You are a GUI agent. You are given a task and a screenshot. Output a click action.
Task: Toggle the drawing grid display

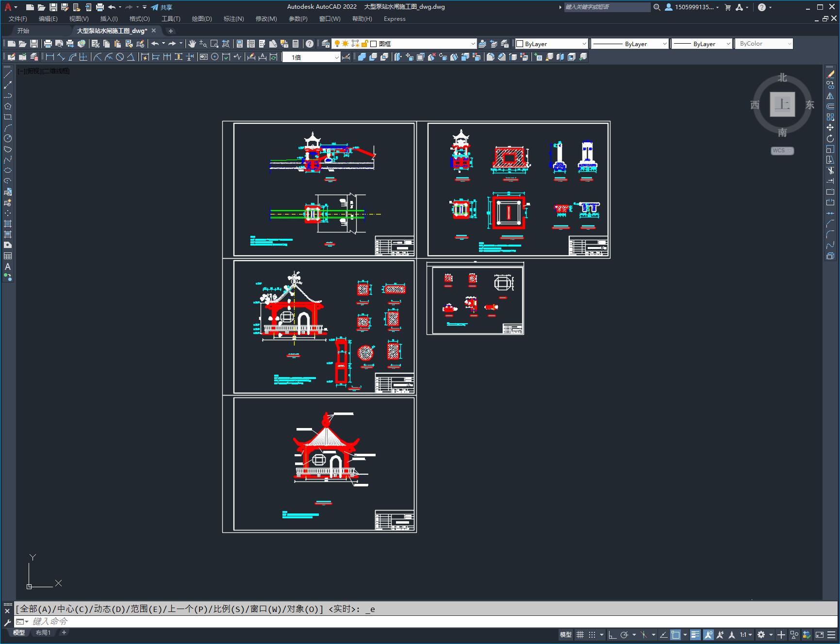click(580, 634)
